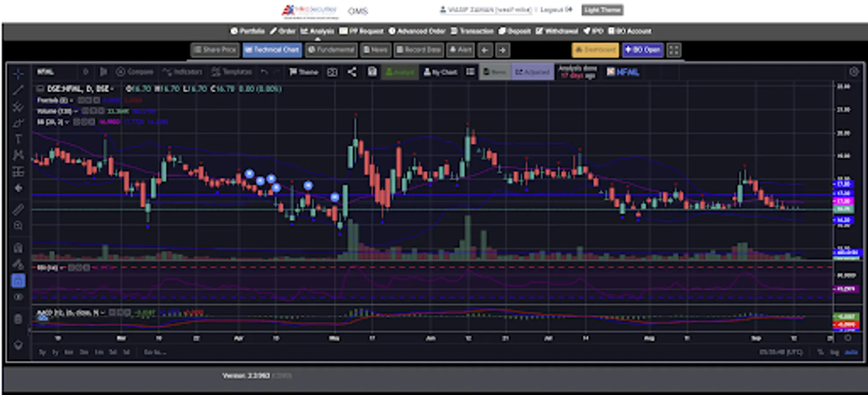Viewport: 868px width, 395px height.
Task: Select the crosshair cursor tool
Action: (18, 73)
